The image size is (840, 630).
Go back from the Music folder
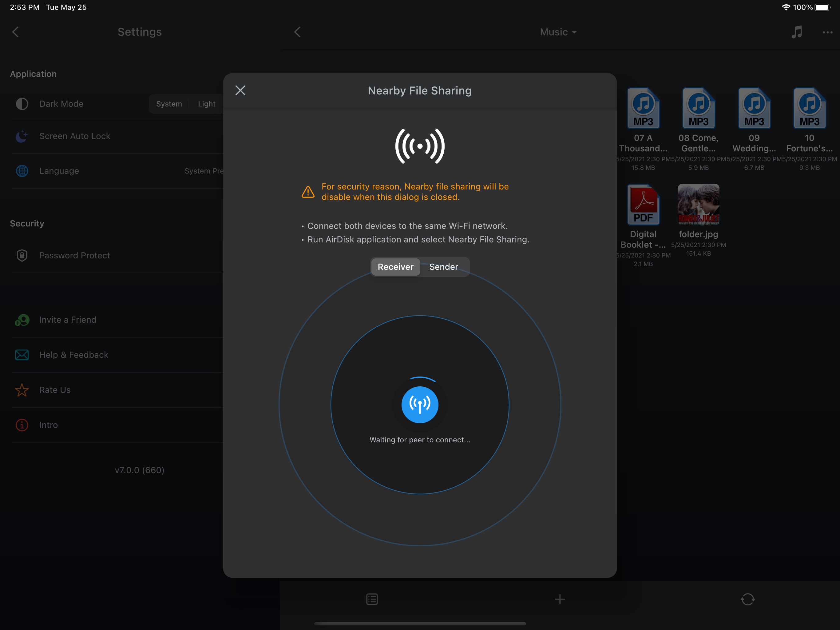click(297, 32)
